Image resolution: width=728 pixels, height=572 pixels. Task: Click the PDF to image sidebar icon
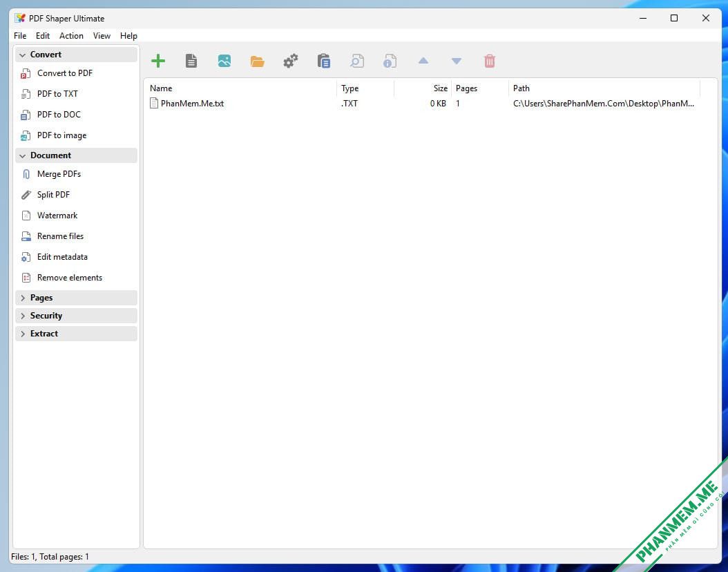[26, 135]
